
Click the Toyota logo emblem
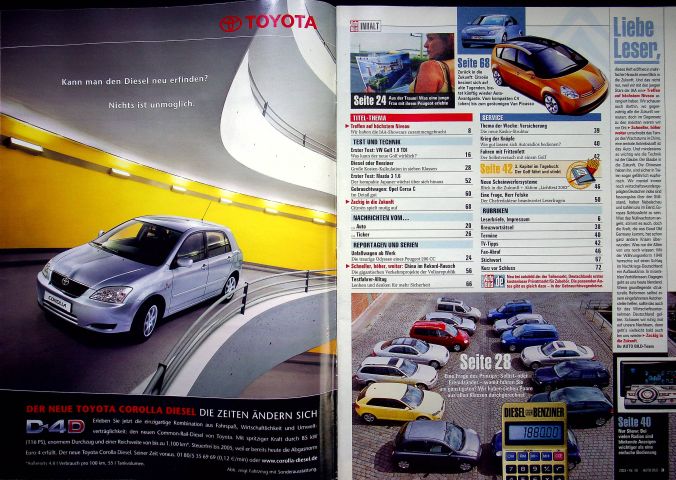click(230, 23)
